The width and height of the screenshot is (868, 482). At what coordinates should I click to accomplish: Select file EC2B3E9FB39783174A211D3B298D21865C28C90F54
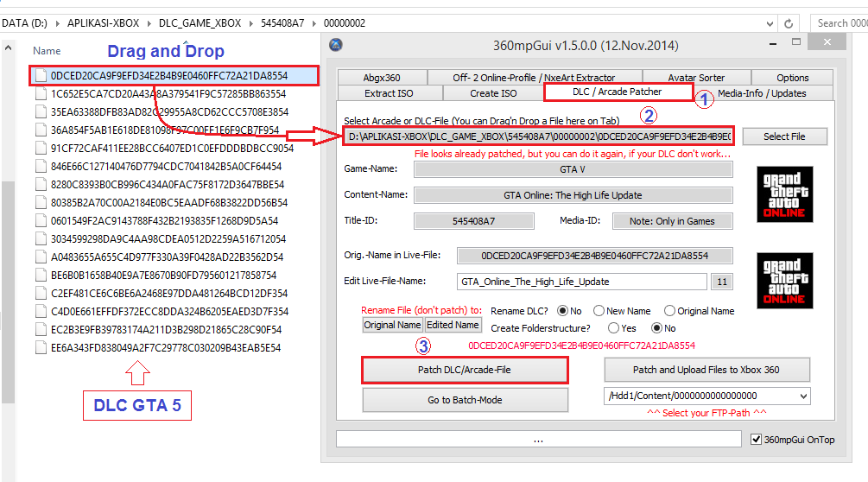(x=166, y=330)
